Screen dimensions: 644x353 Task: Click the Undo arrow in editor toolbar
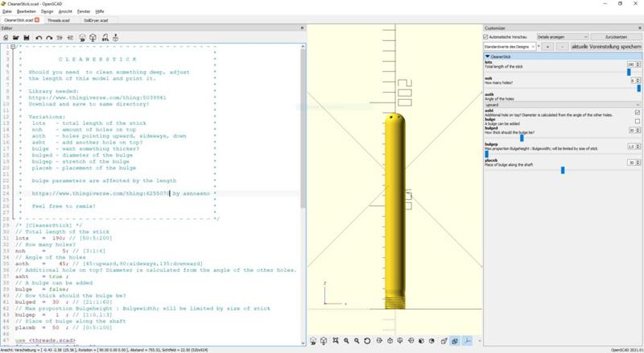pyautogui.click(x=39, y=37)
